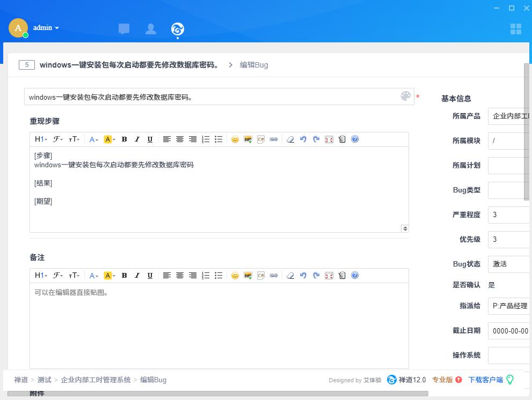532x400 pixels.
Task: Open the title color palette picker
Action: [x=406, y=96]
